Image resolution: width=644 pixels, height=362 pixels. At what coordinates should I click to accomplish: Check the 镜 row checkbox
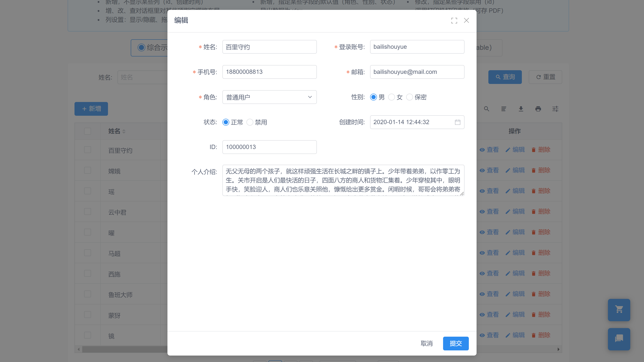click(x=88, y=335)
